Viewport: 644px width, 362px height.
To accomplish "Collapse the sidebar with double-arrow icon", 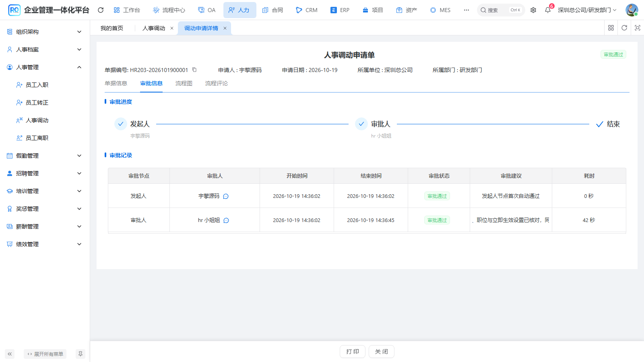I will pyautogui.click(x=10, y=354).
